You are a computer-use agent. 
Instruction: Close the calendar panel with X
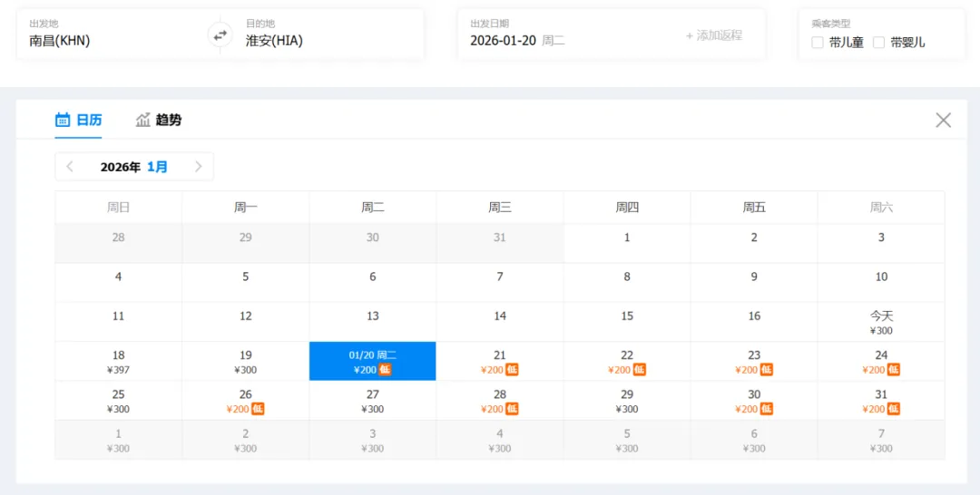click(943, 120)
